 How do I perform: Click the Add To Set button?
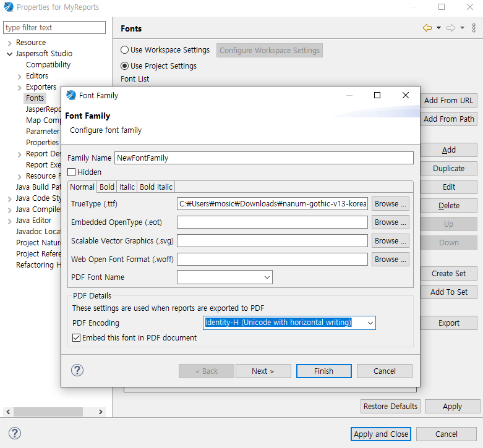449,292
